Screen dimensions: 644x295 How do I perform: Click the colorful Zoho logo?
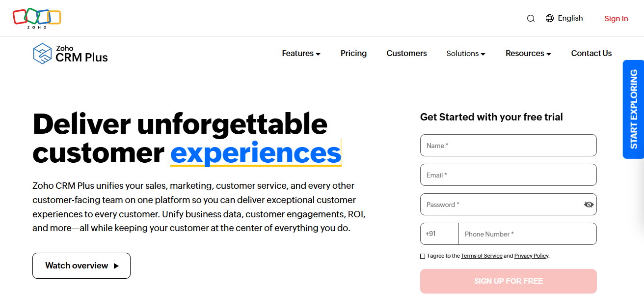(x=37, y=18)
